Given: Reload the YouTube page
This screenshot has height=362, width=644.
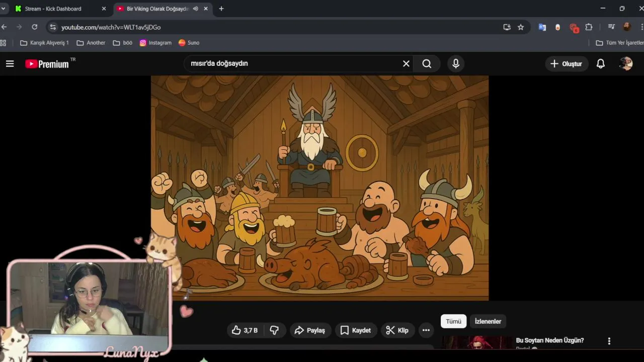Looking at the screenshot, I should tap(35, 27).
